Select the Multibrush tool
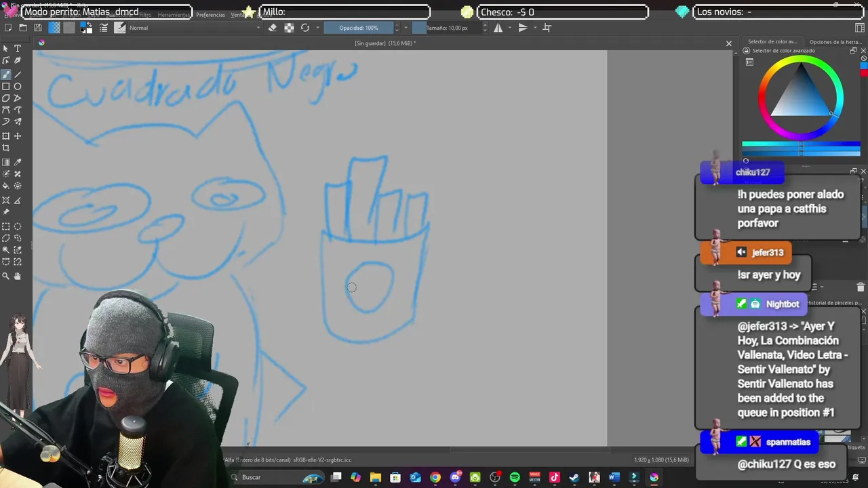This screenshot has height=488, width=868. [18, 122]
